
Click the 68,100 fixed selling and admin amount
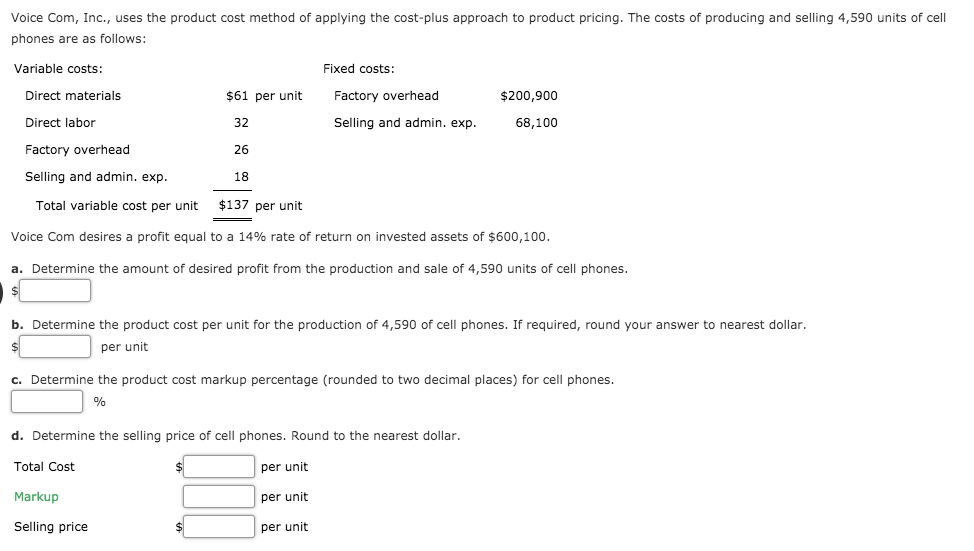coord(536,122)
